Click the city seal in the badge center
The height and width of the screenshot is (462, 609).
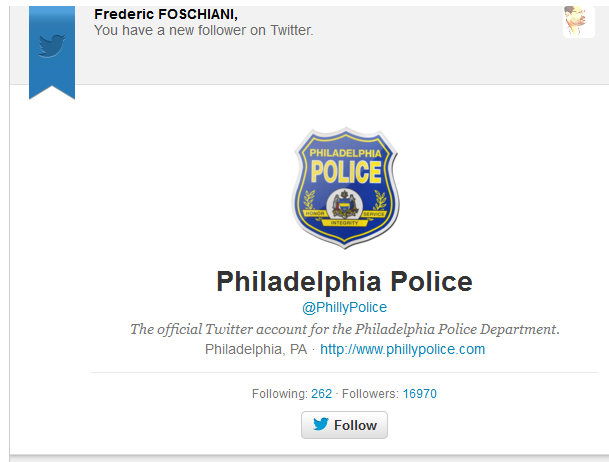[344, 203]
